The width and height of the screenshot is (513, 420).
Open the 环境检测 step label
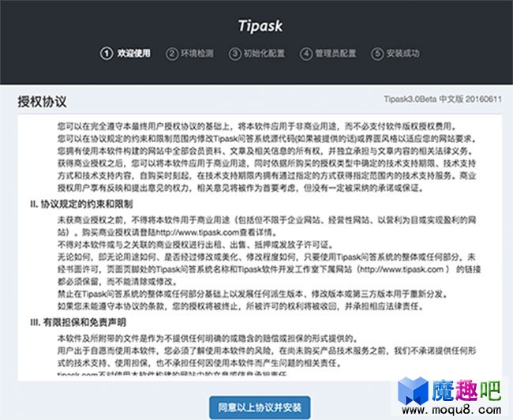(197, 54)
